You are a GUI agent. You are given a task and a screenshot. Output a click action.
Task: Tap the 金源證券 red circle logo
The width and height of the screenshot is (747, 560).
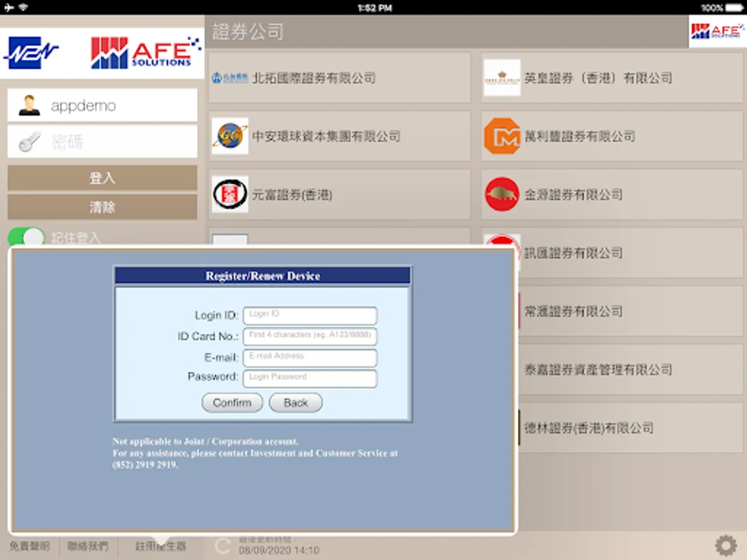pyautogui.click(x=502, y=194)
